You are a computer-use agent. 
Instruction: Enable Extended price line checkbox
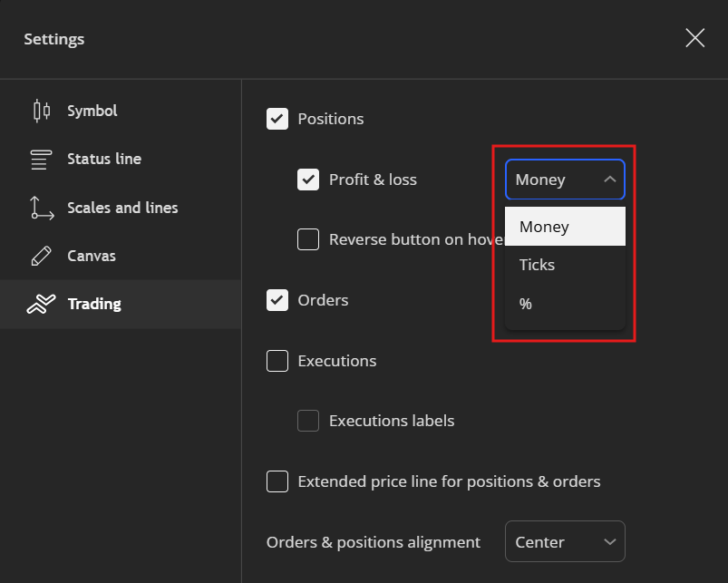pos(277,481)
